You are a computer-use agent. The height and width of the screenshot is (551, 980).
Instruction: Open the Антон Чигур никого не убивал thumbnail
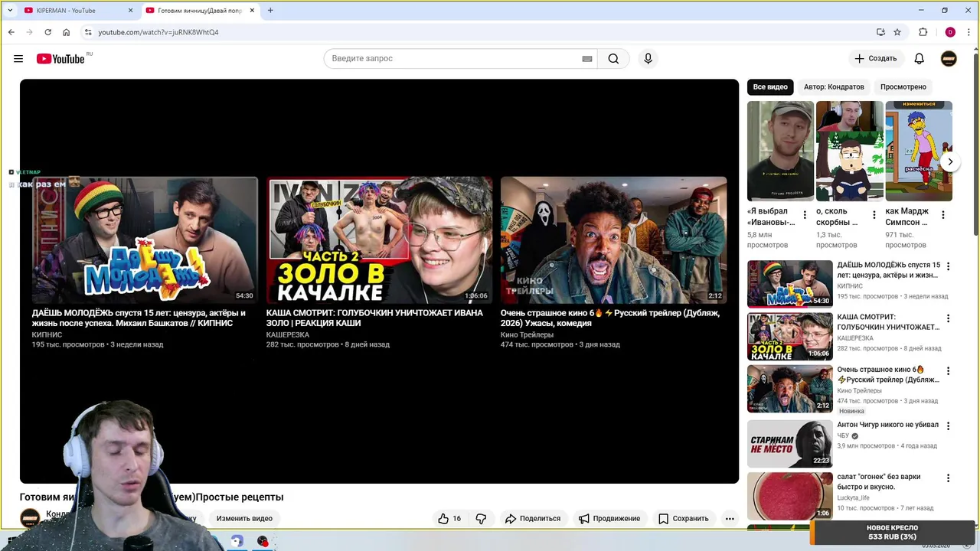click(x=790, y=444)
